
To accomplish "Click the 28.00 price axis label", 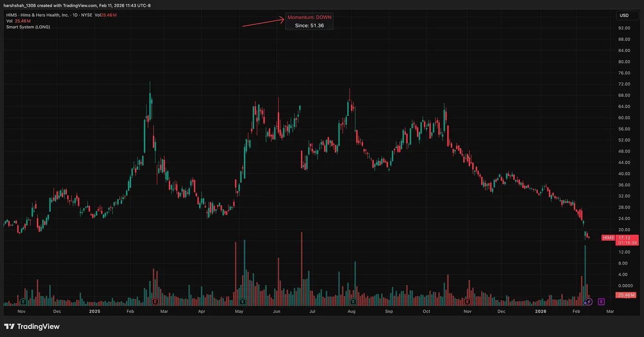I will pos(624,208).
